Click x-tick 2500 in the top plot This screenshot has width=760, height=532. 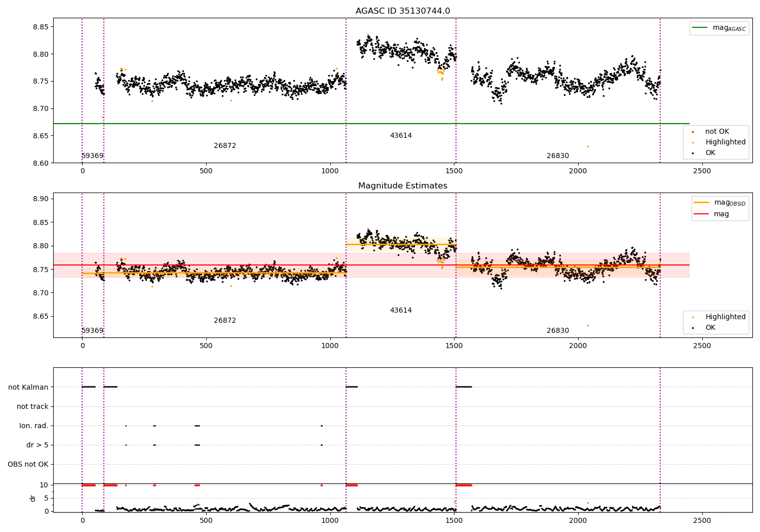click(x=702, y=171)
